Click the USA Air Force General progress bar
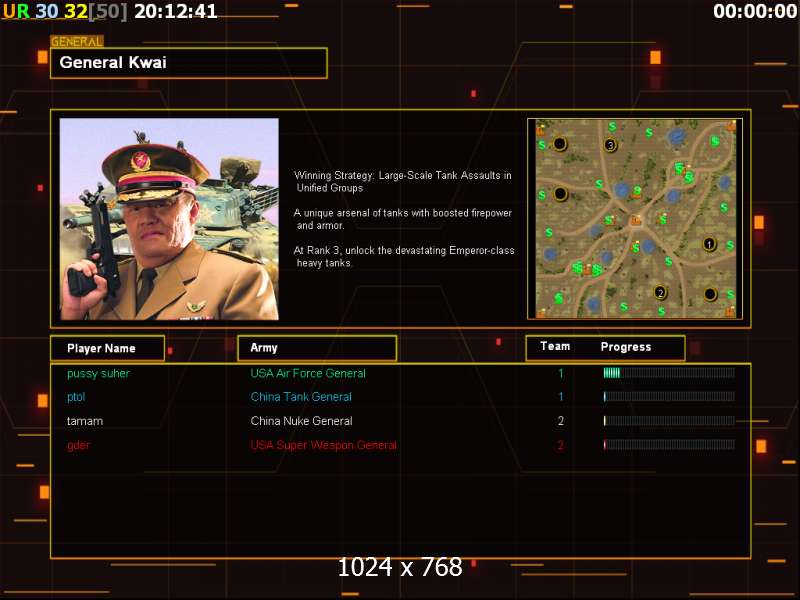The height and width of the screenshot is (600, 800). (668, 373)
